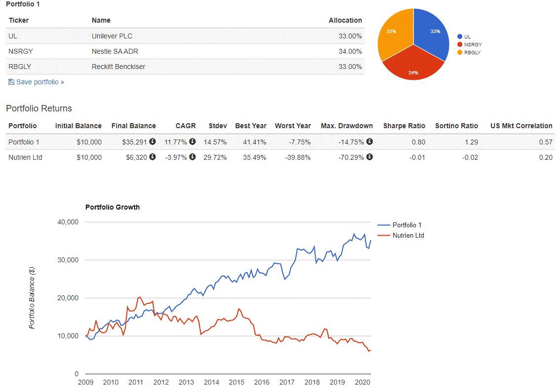Click the orange RBGLY legend dot
Viewport: 560px width, 392px height.
pos(460,52)
